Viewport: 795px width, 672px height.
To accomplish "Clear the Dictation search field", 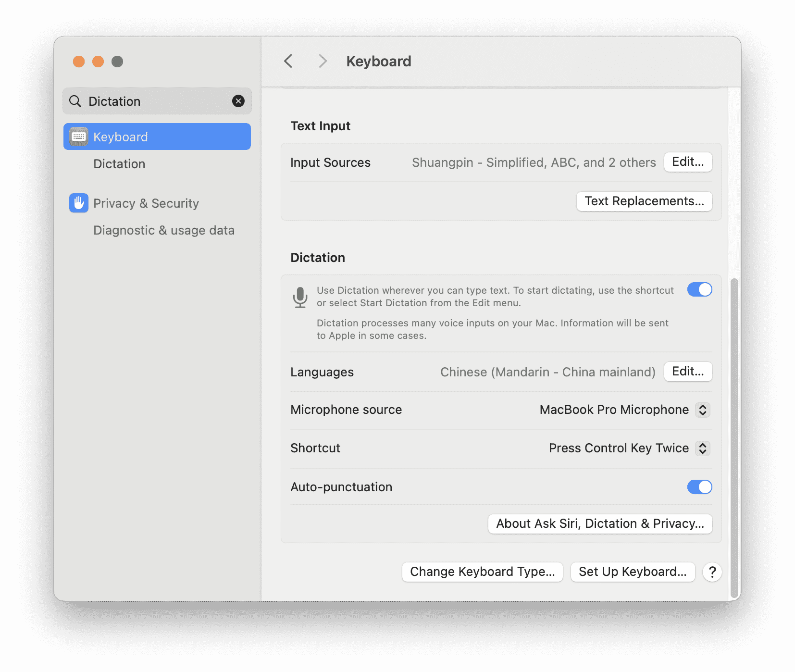I will (x=238, y=101).
